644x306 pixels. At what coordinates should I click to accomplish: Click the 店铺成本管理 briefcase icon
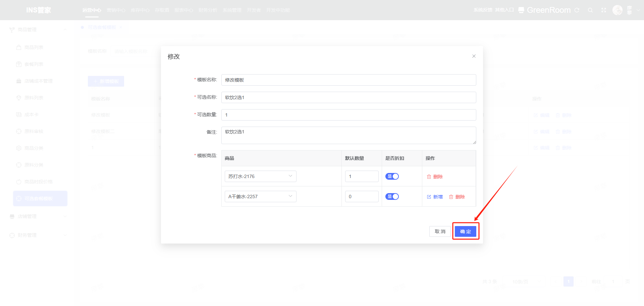coord(19,81)
